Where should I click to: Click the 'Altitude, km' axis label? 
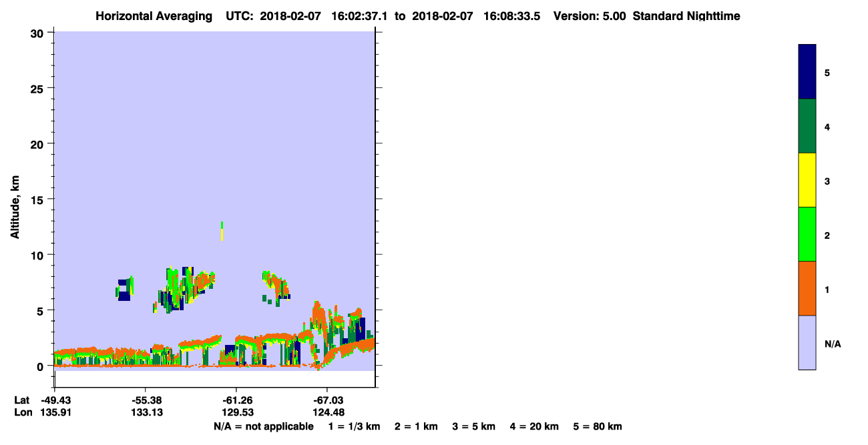[x=15, y=207]
